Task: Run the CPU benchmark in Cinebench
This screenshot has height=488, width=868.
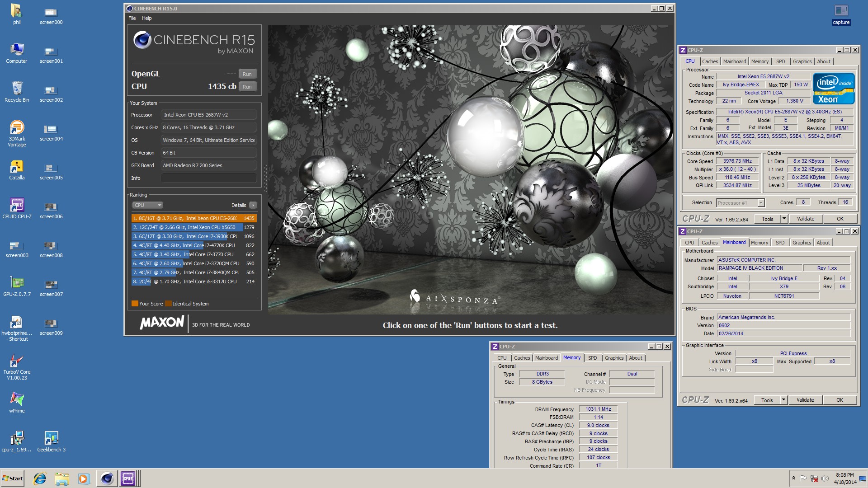Action: click(x=247, y=87)
